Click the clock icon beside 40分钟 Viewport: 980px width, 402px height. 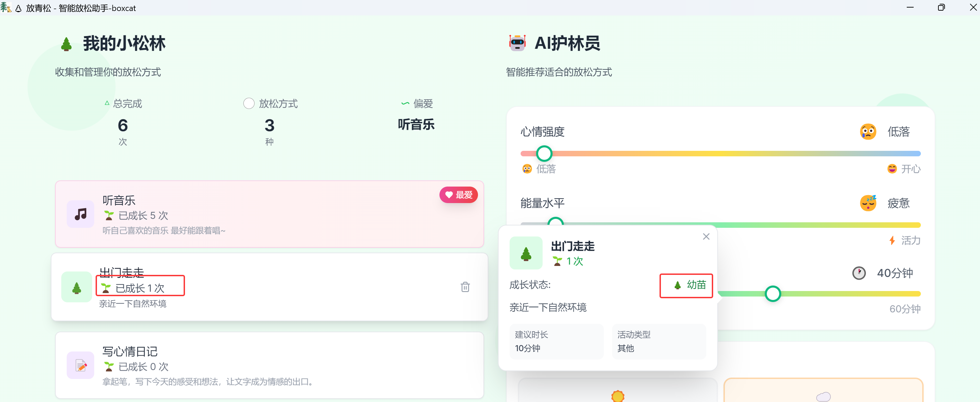pyautogui.click(x=859, y=273)
